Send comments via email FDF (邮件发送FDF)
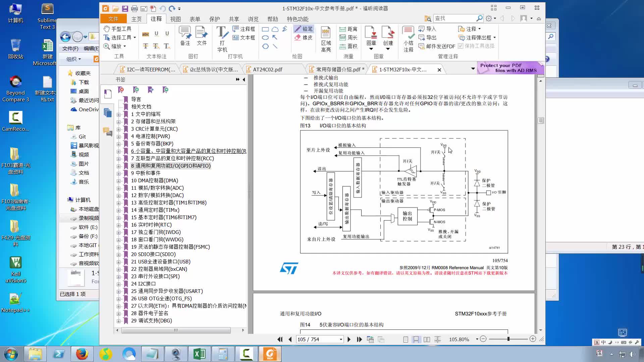 (437, 46)
